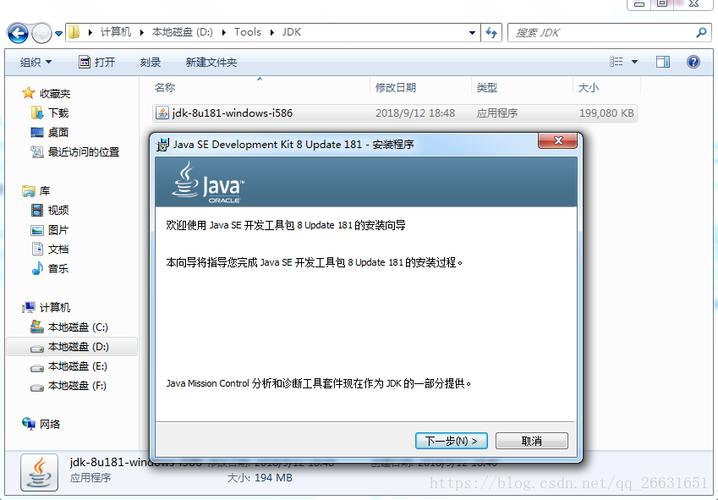Open 最近访问的位置 in the sidebar
The width and height of the screenshot is (718, 500).
coord(75,152)
